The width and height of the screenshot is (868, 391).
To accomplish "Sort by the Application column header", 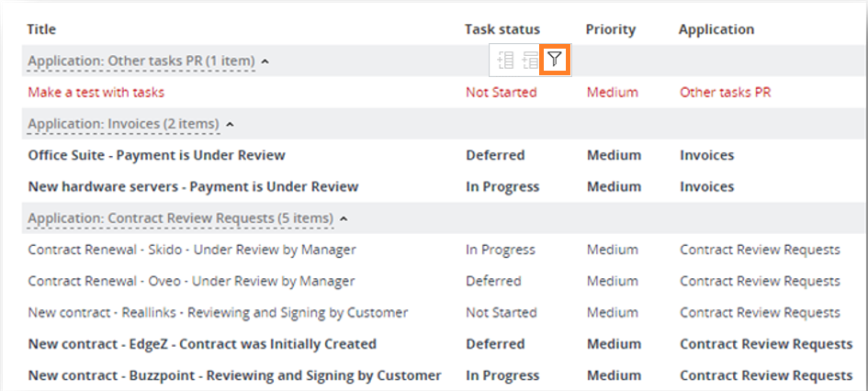I will click(x=716, y=29).
